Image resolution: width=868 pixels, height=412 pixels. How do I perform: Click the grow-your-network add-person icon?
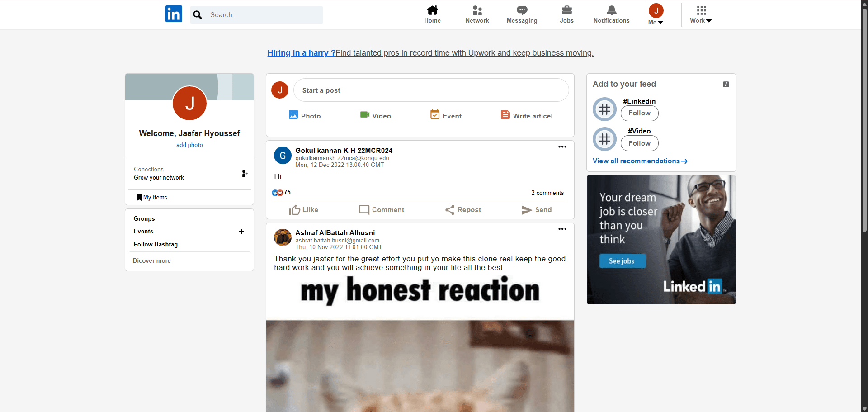tap(245, 173)
